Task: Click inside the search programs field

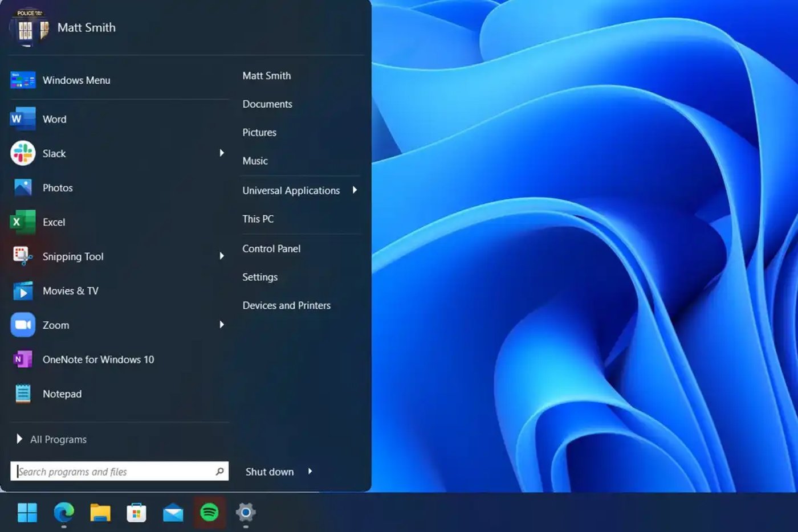Action: pos(114,471)
